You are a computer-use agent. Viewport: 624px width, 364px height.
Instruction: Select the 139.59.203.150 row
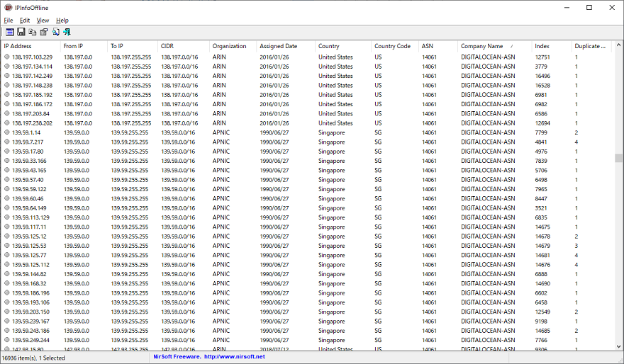click(x=306, y=312)
